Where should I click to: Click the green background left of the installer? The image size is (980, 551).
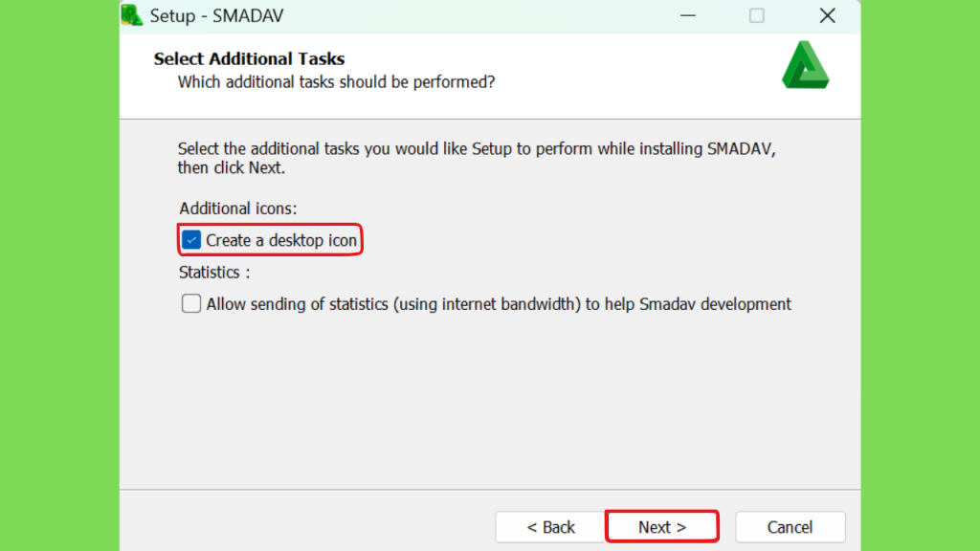(x=59, y=275)
